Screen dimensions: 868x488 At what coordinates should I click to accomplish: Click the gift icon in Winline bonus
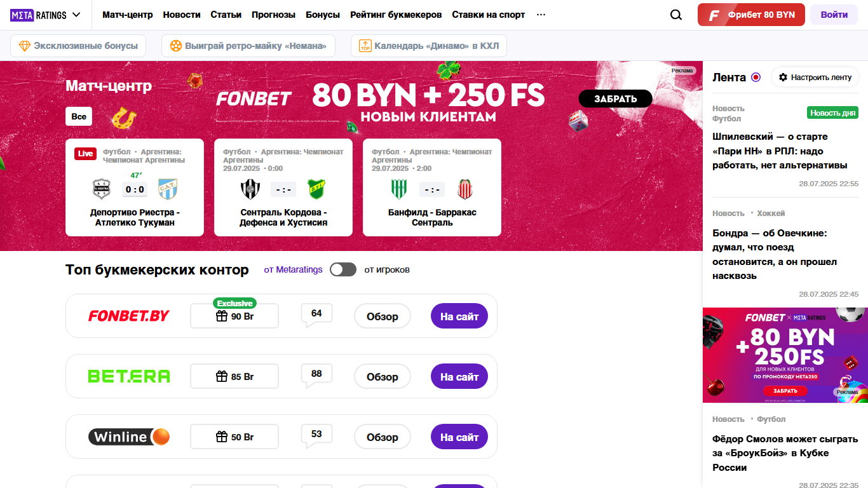pyautogui.click(x=222, y=437)
